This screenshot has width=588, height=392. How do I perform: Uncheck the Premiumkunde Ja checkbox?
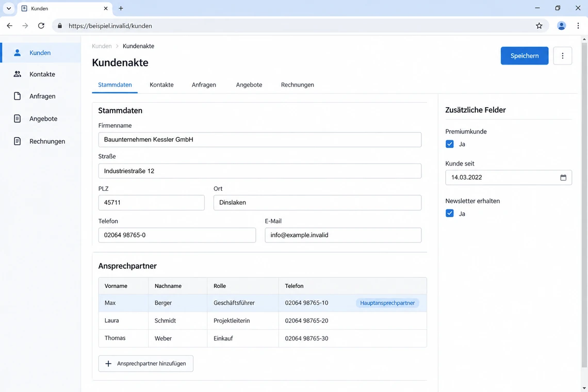pyautogui.click(x=449, y=144)
